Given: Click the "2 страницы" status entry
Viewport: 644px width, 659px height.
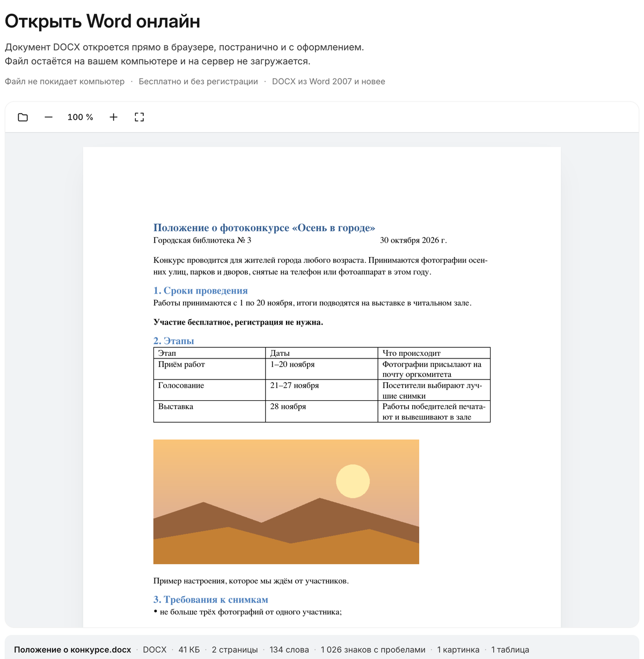Looking at the screenshot, I should tap(235, 650).
